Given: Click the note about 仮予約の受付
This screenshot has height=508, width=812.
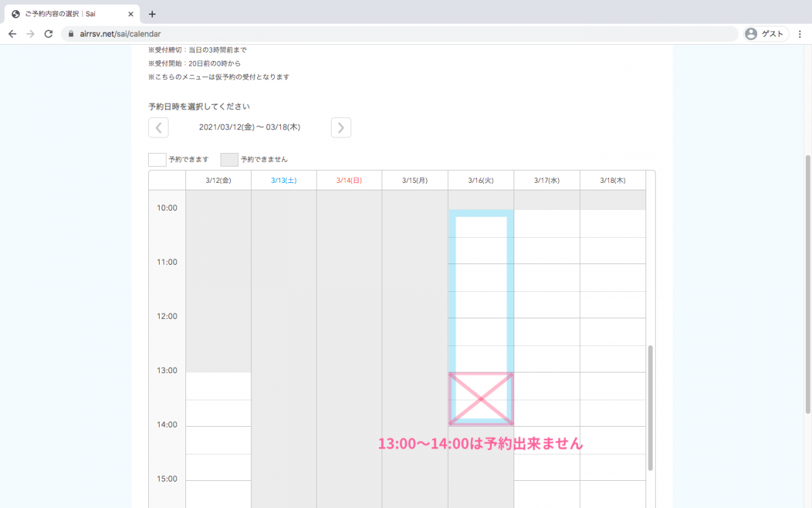Looking at the screenshot, I should 219,77.
